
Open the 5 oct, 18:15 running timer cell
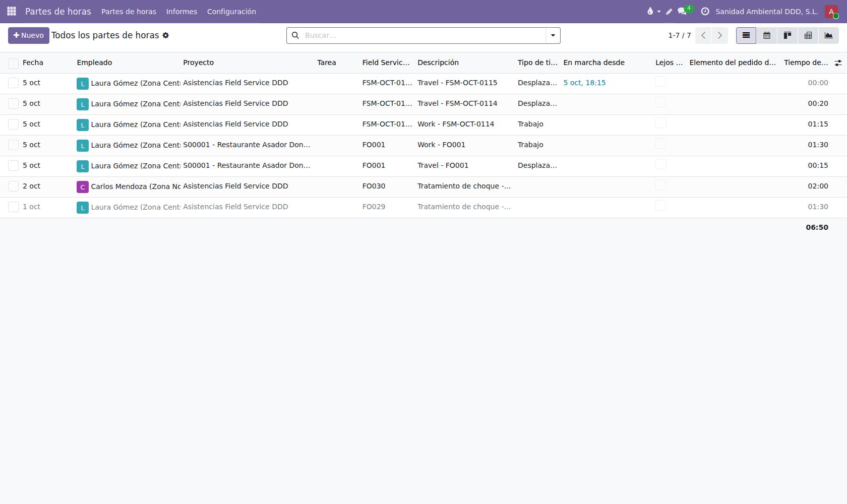(584, 83)
